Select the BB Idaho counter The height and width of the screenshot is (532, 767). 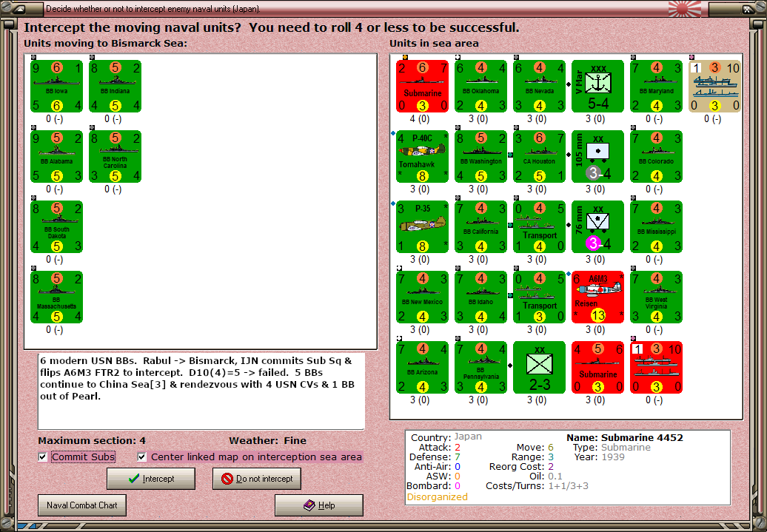tap(480, 297)
